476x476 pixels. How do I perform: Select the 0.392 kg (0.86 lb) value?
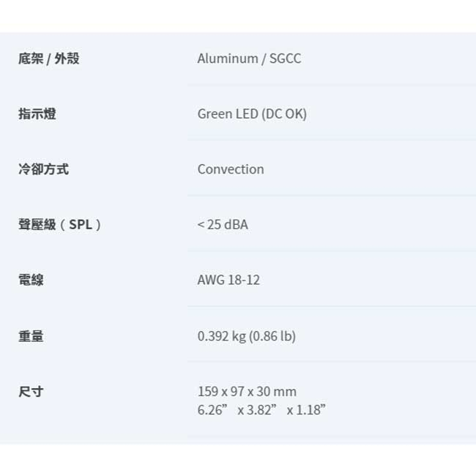[x=247, y=336]
